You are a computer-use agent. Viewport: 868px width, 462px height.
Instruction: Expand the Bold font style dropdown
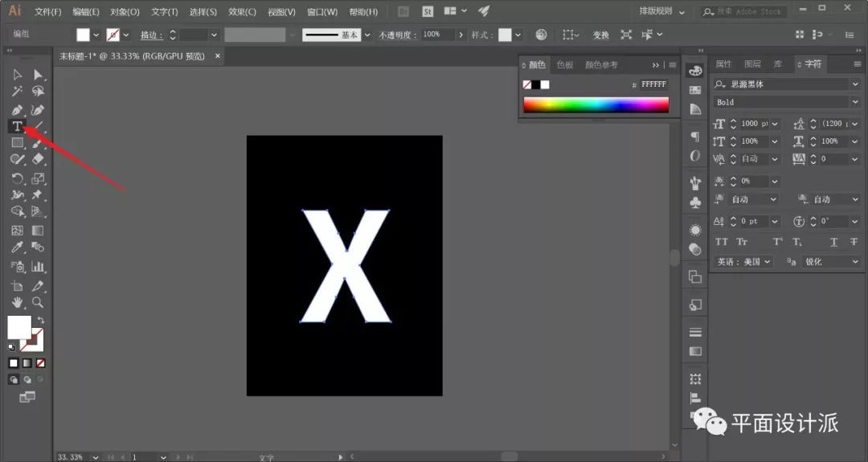(854, 102)
